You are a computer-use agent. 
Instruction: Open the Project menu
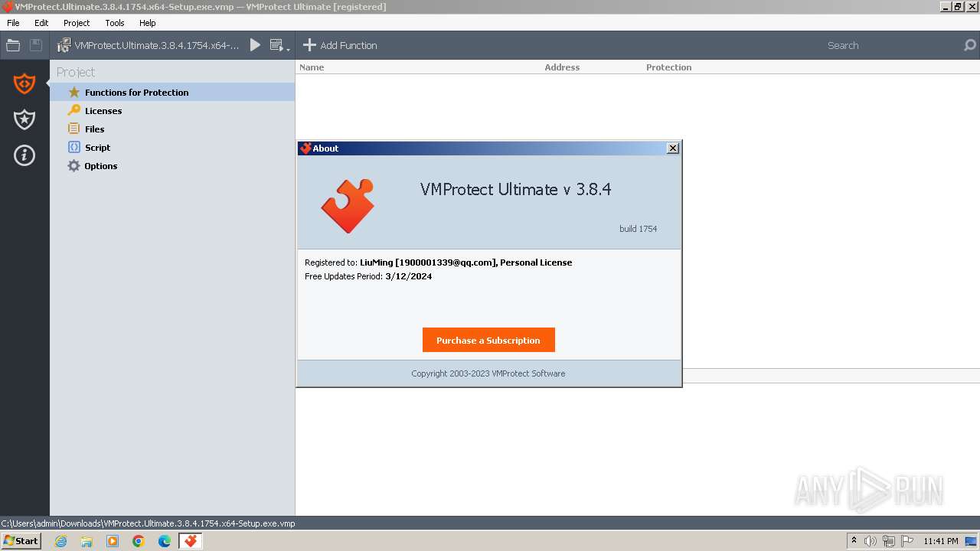click(x=77, y=23)
